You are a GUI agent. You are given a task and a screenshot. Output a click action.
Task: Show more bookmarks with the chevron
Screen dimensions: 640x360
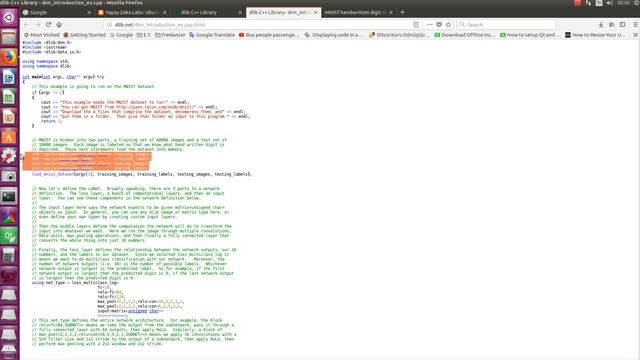(x=635, y=35)
